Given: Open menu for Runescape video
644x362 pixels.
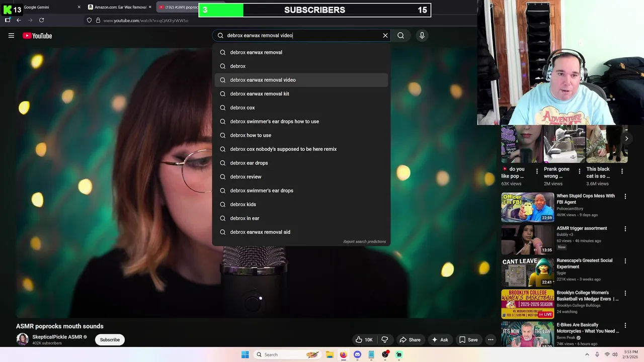Looking at the screenshot, I should pos(625,261).
